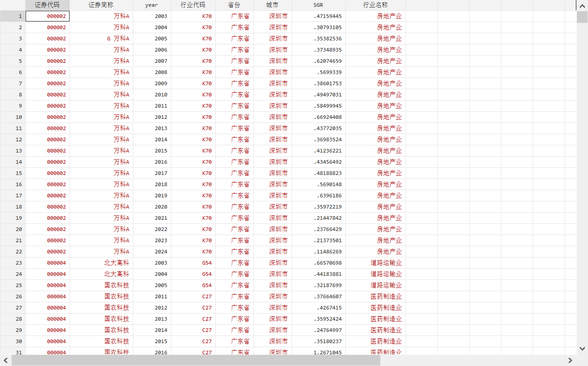Select the 证券代码 column header

point(48,5)
